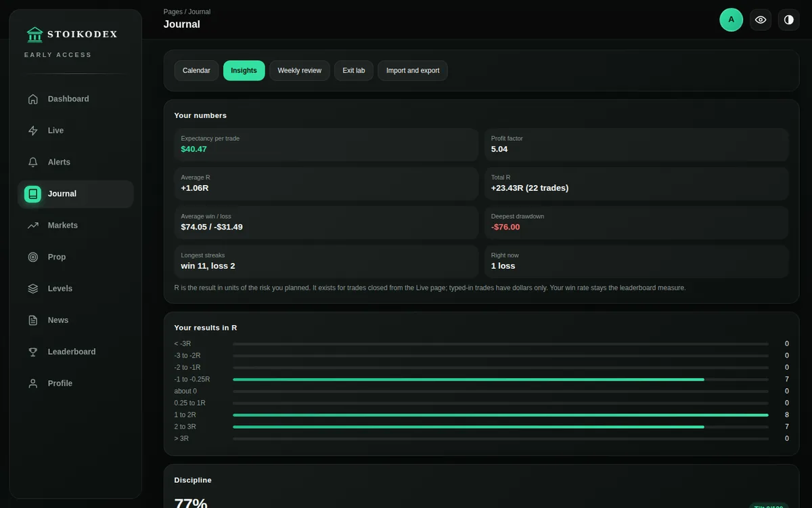Toggle the contrast theme button
This screenshot has height=508, width=812.
click(788, 20)
